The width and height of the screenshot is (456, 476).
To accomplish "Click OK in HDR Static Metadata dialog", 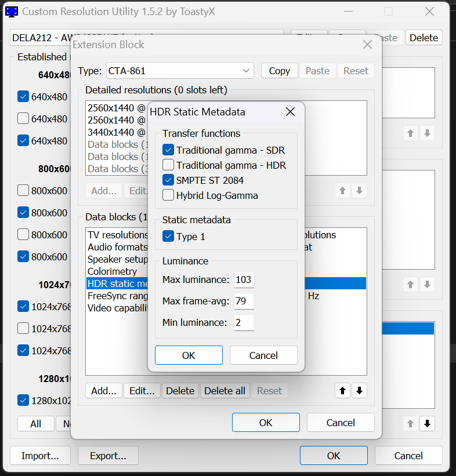I will click(189, 355).
